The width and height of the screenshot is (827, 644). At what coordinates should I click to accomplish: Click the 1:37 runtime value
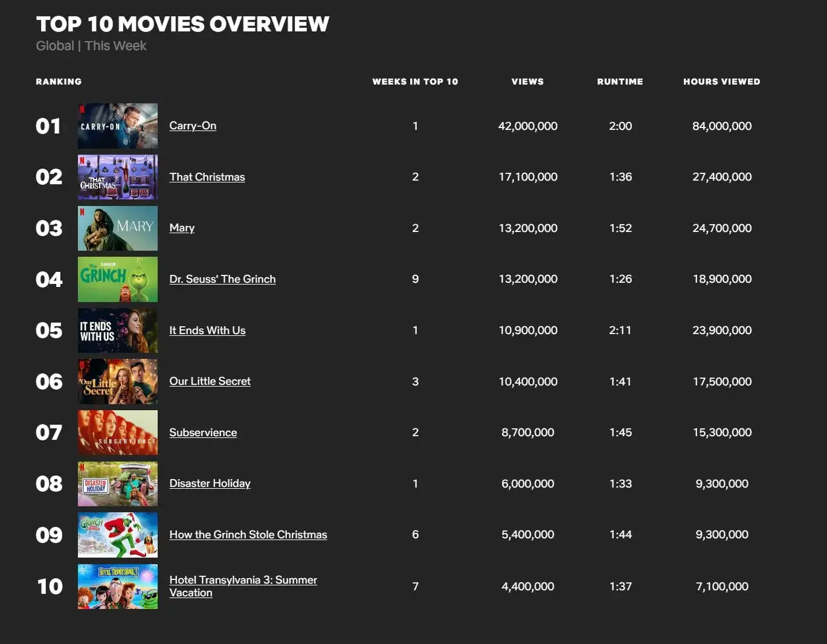(x=620, y=587)
